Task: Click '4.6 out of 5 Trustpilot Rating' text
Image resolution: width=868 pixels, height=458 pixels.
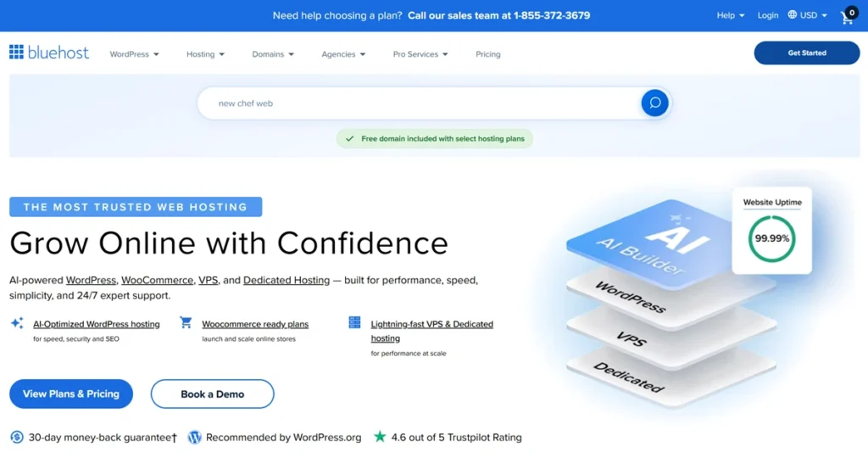Action: tap(456, 438)
